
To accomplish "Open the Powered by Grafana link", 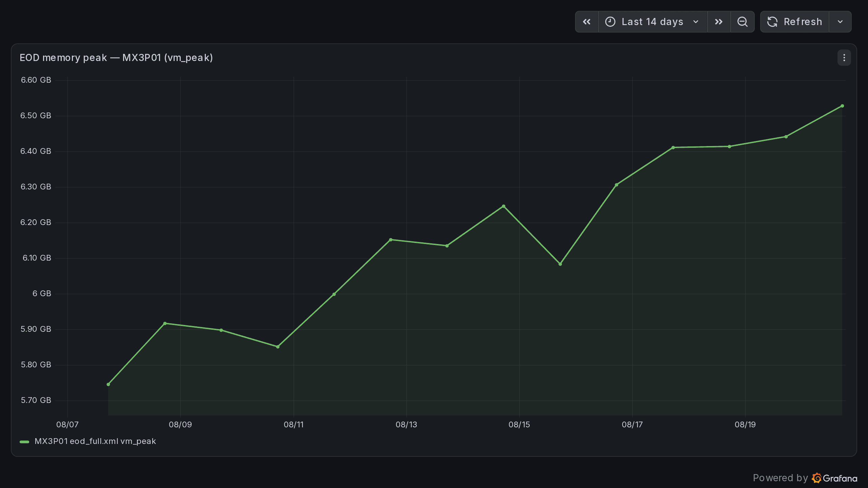I will (x=805, y=478).
